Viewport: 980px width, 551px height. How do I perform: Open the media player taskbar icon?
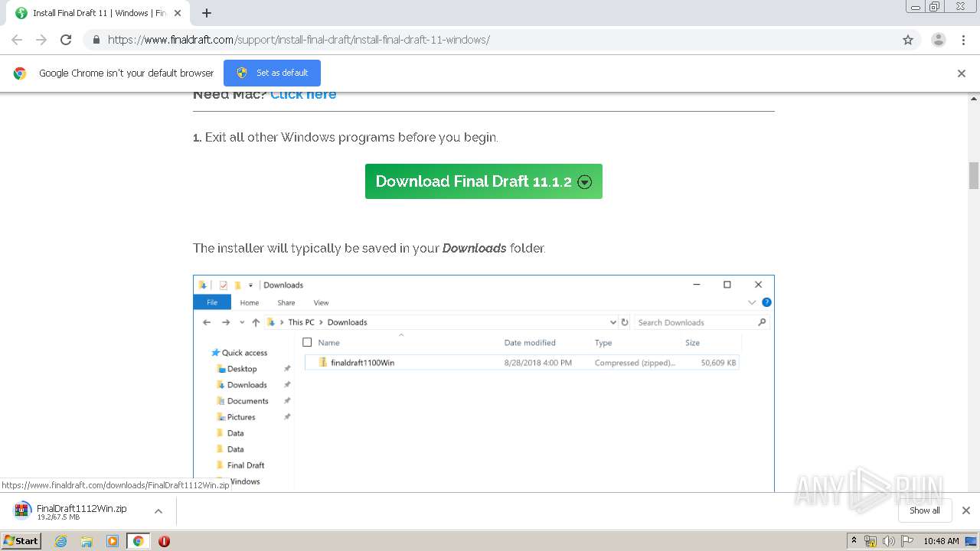113,541
